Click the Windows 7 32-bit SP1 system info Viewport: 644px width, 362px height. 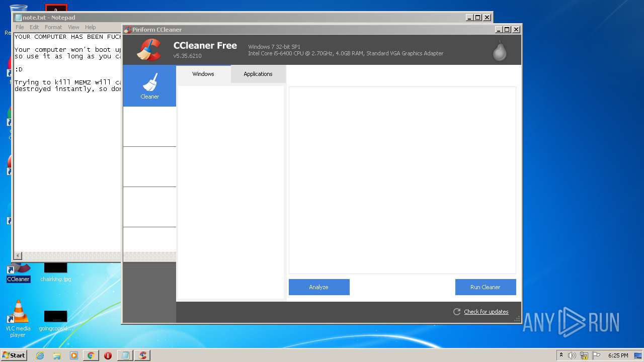(274, 47)
